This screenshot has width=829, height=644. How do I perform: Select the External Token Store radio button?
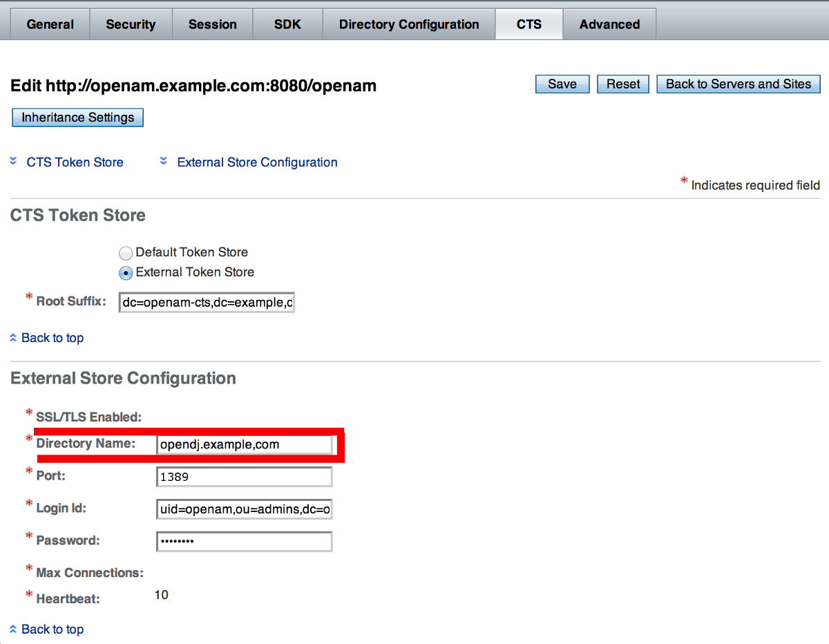point(126,273)
